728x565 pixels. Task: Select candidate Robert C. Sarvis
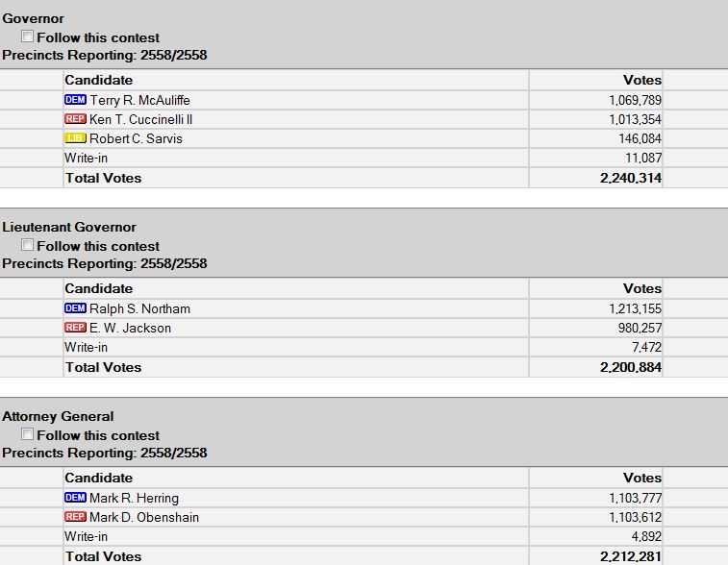click(136, 138)
